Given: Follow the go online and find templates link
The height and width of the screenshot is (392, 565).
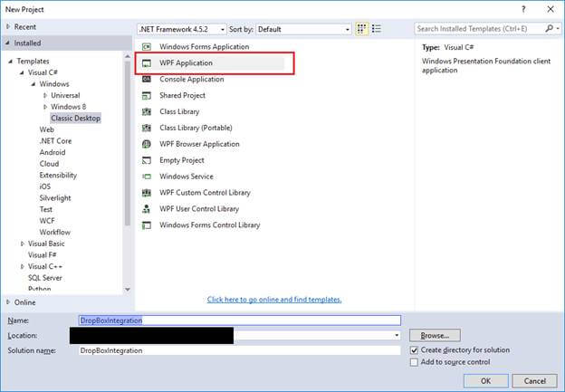Looking at the screenshot, I should point(274,300).
